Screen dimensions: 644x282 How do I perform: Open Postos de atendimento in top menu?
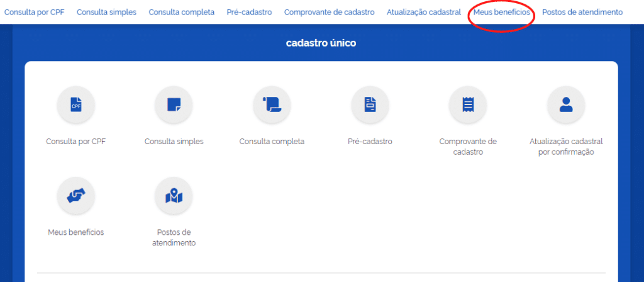click(x=582, y=12)
